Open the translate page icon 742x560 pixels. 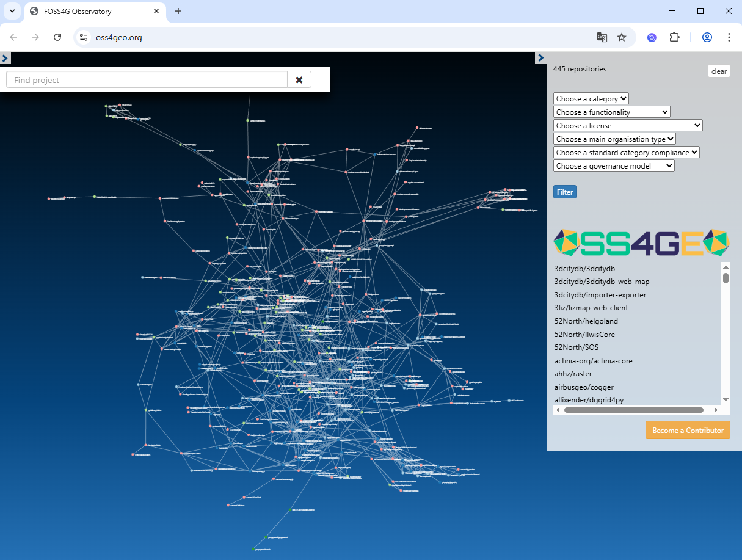click(x=602, y=37)
